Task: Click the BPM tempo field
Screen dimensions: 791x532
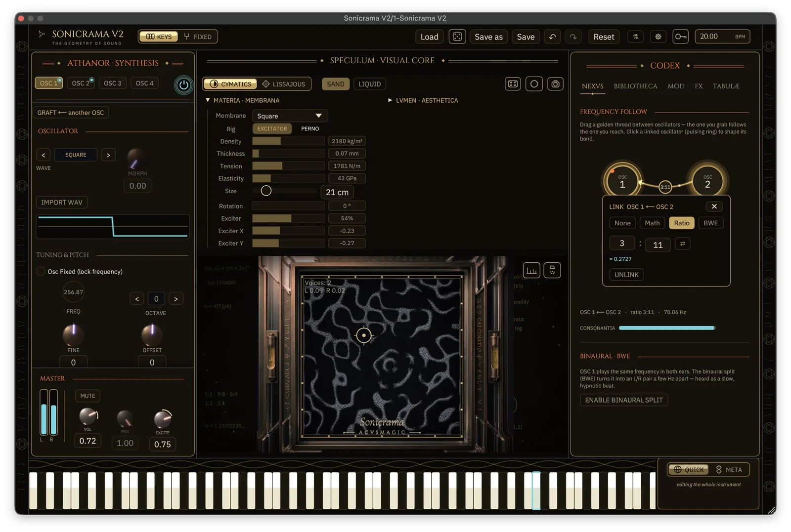Action: (x=722, y=37)
